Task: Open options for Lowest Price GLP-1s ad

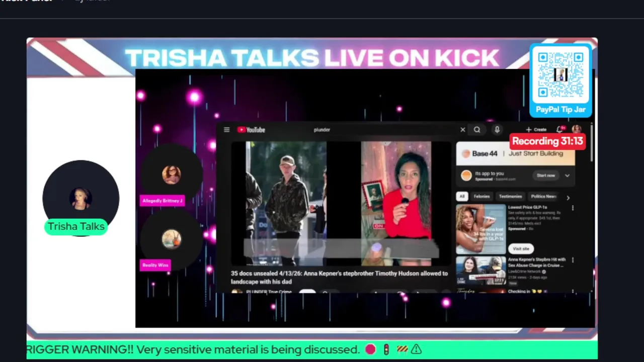Action: click(x=573, y=208)
